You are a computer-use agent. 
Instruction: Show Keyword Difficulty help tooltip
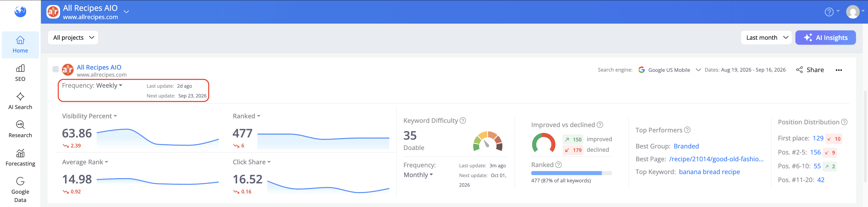[463, 120]
